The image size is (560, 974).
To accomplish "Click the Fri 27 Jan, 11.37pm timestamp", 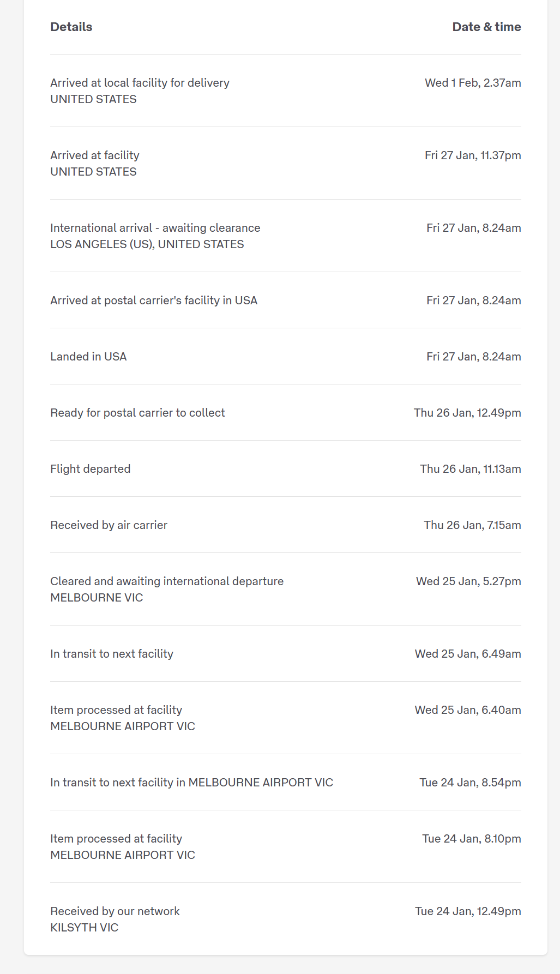I will [473, 155].
